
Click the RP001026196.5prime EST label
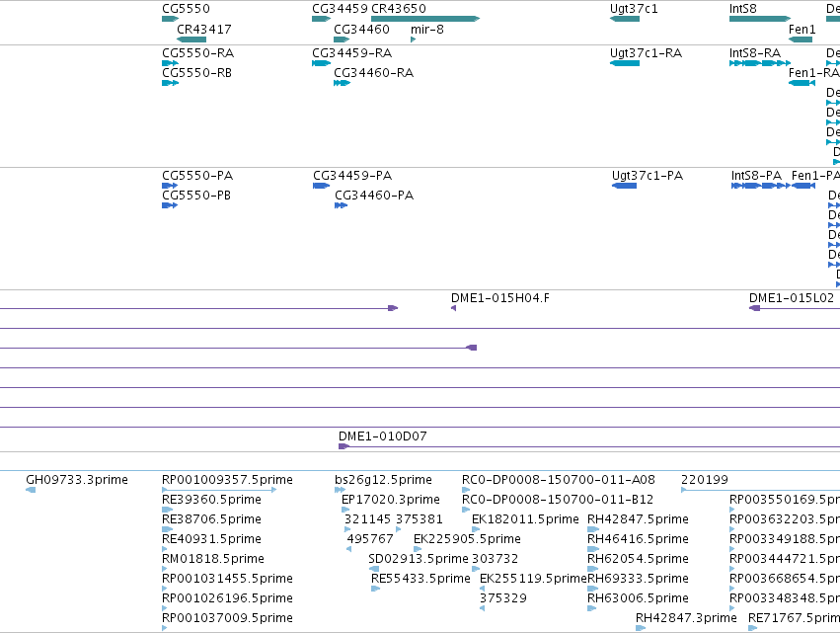tap(227, 598)
